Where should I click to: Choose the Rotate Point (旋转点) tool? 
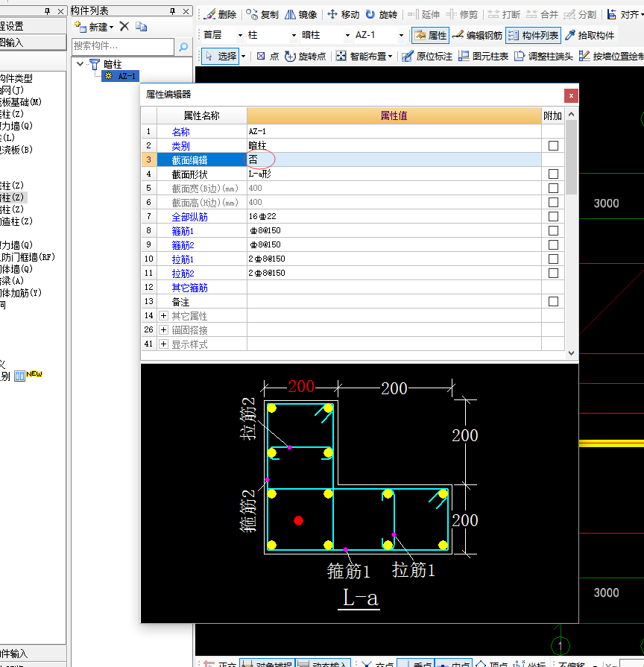tap(305, 56)
